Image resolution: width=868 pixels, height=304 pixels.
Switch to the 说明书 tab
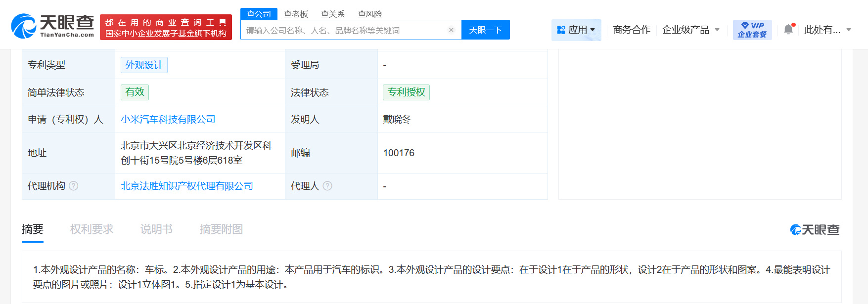coord(156,229)
